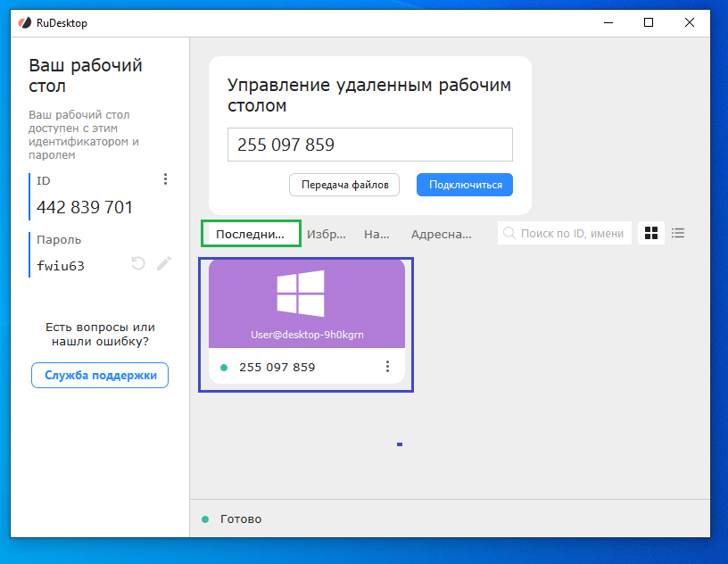Image resolution: width=728 pixels, height=564 pixels.
Task: Refresh the password with the reload icon
Action: click(x=138, y=264)
